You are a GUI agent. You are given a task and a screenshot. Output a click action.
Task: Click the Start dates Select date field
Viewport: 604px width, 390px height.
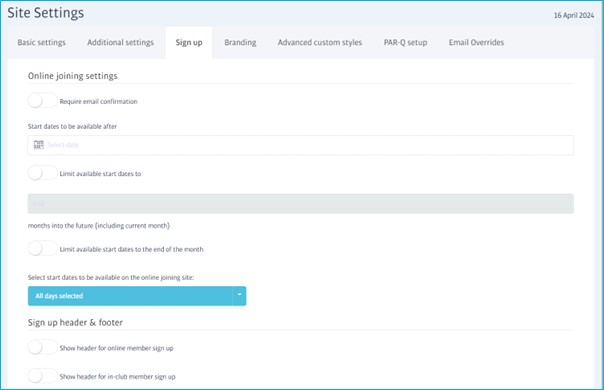300,145
